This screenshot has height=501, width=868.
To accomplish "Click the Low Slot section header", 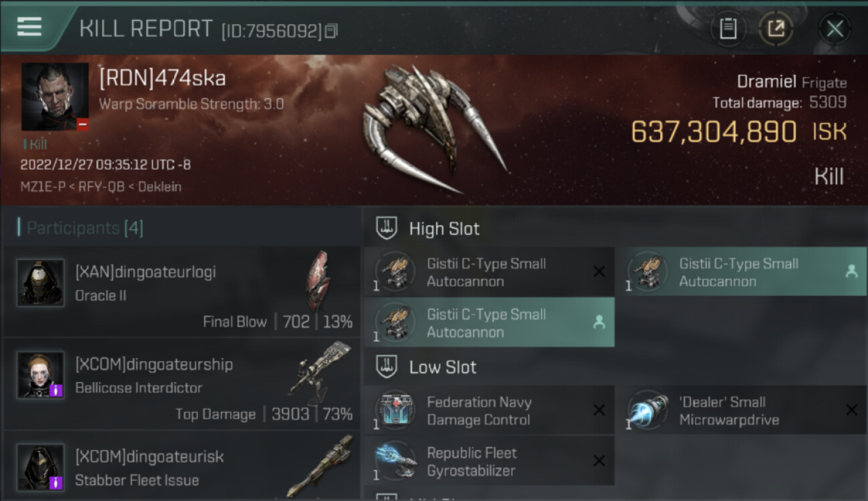I will (x=443, y=367).
